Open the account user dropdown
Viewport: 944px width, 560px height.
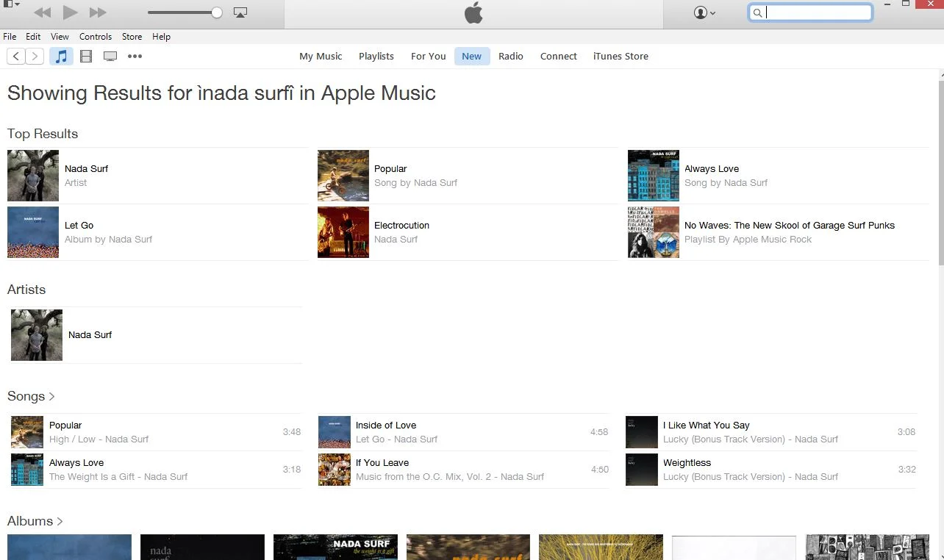tap(704, 12)
